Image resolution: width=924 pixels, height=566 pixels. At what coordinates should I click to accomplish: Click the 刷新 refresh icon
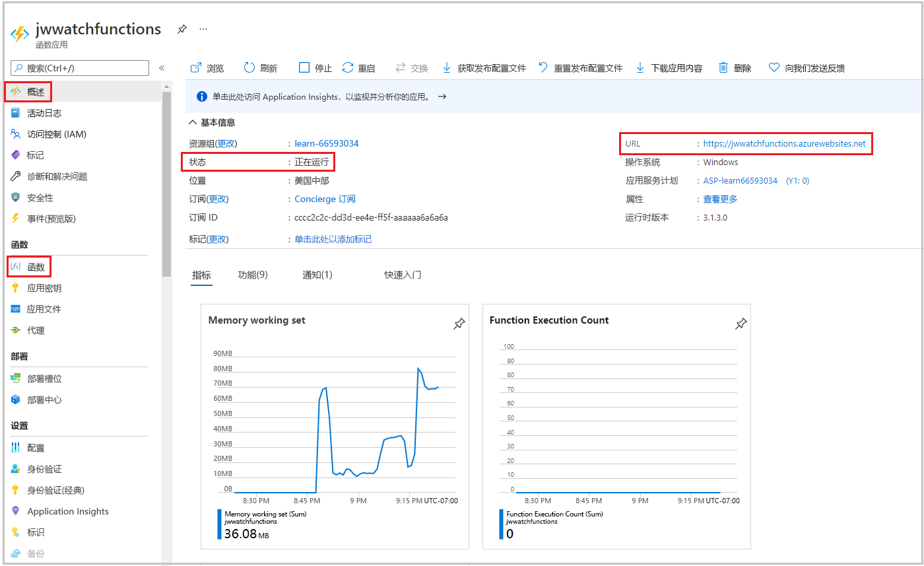249,67
